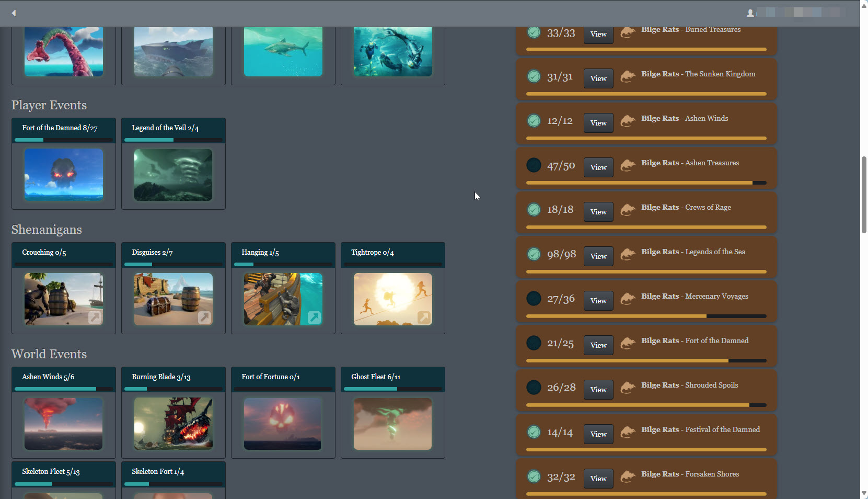Click the link arrow on Crouching thumbnail
Image resolution: width=868 pixels, height=499 pixels.
coord(95,317)
